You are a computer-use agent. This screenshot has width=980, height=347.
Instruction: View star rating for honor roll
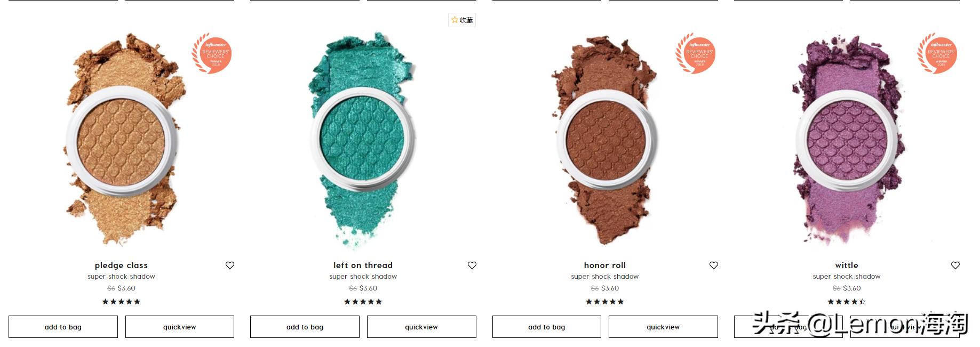[605, 302]
